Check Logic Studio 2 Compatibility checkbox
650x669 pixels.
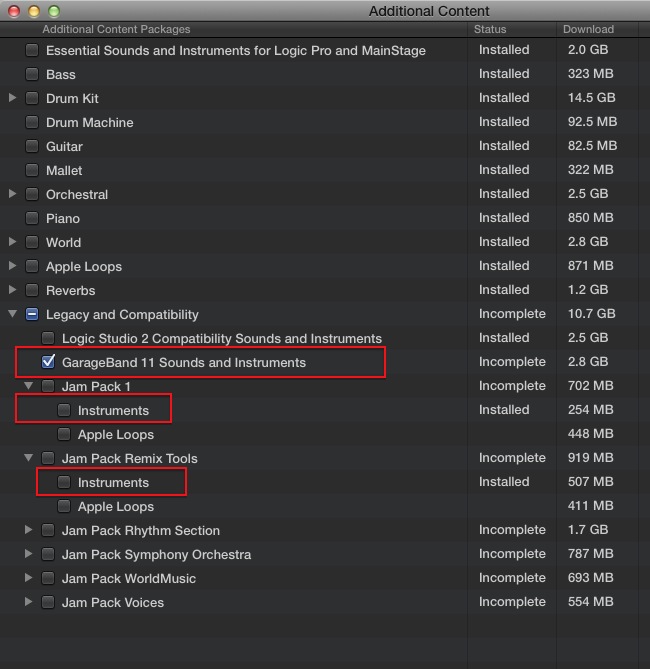48,338
